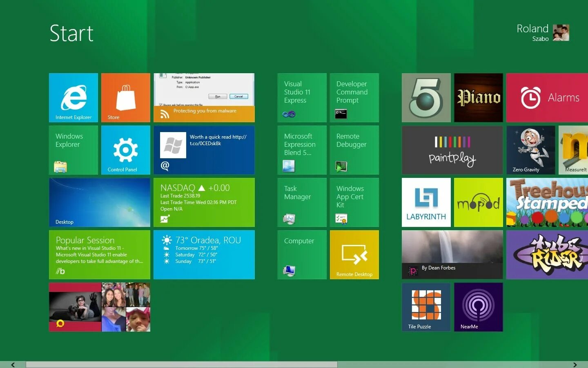Open the Zero Gravity game tile
This screenshot has height=368, width=588.
[x=531, y=150]
